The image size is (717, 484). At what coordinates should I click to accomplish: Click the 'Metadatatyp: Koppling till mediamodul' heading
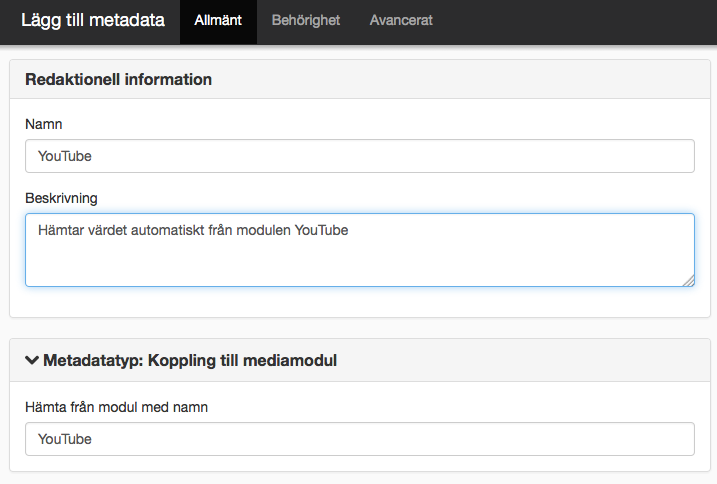[x=190, y=360]
